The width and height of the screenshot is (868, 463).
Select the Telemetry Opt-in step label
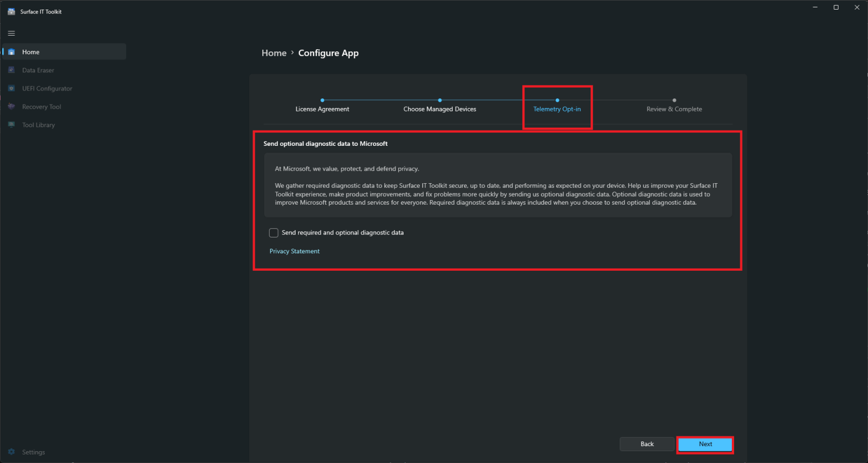pos(557,109)
